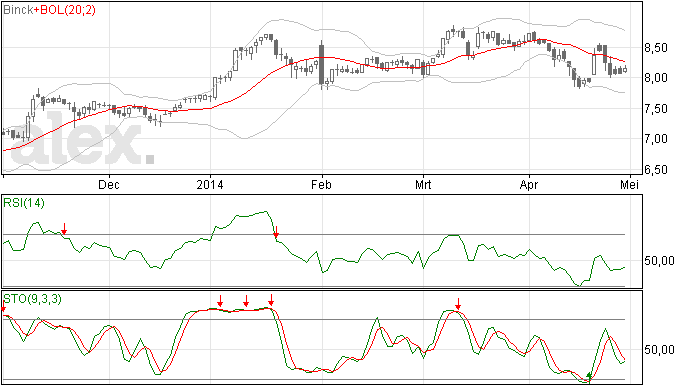Click the RSI red sell arrow before Dec
Viewport: 690px width, 387px height.
coord(64,229)
